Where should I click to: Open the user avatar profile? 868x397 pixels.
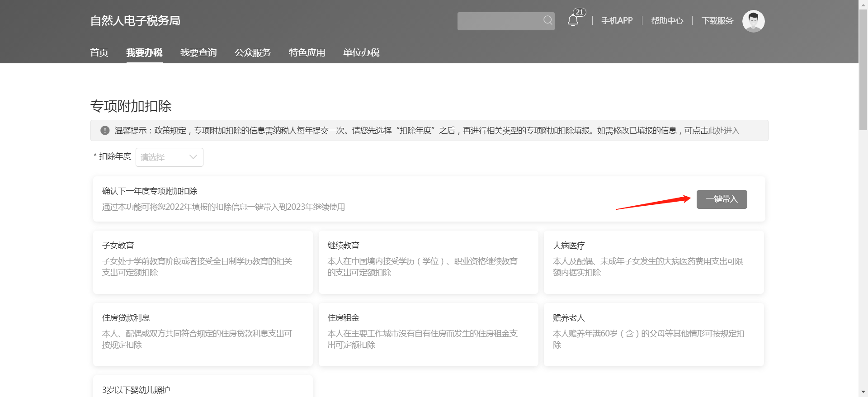pos(753,21)
